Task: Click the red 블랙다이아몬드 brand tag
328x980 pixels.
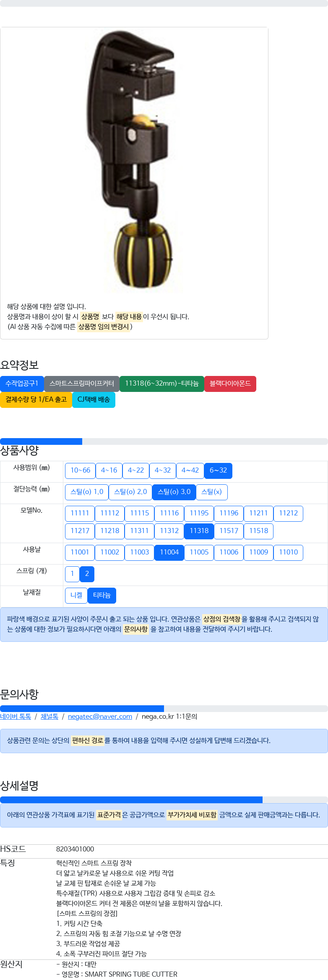Action: coord(230,384)
